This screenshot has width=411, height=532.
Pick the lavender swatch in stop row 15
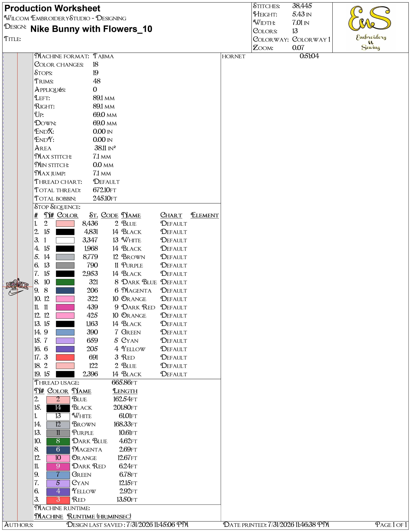pyautogui.click(x=65, y=340)
